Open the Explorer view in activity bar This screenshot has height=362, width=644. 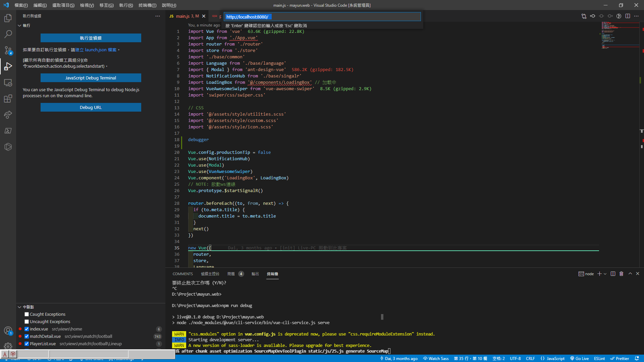pyautogui.click(x=8, y=18)
